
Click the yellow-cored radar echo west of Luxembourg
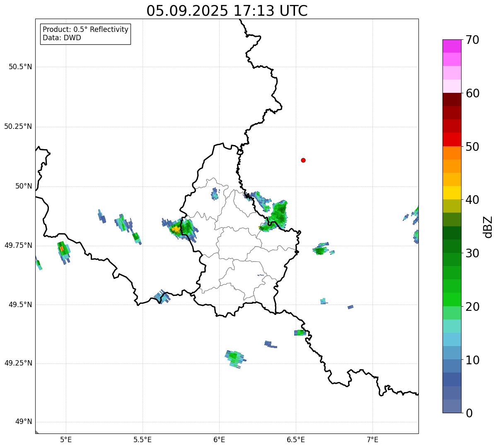(176, 229)
